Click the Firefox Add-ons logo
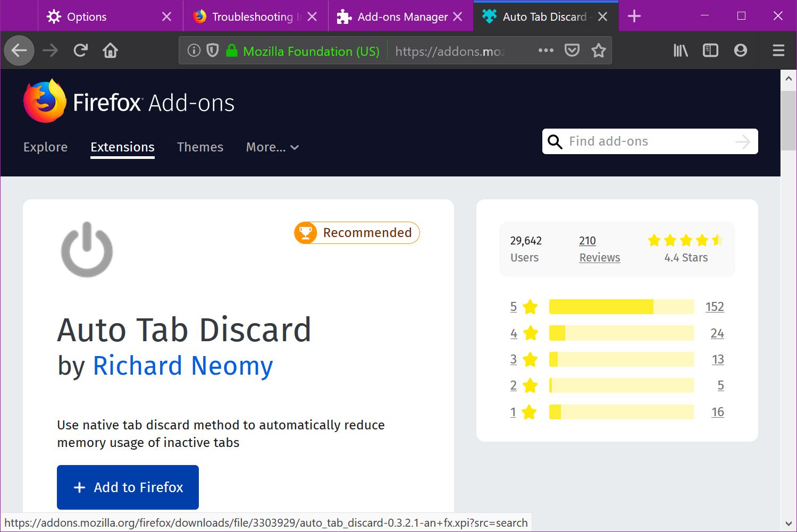 pyautogui.click(x=129, y=102)
